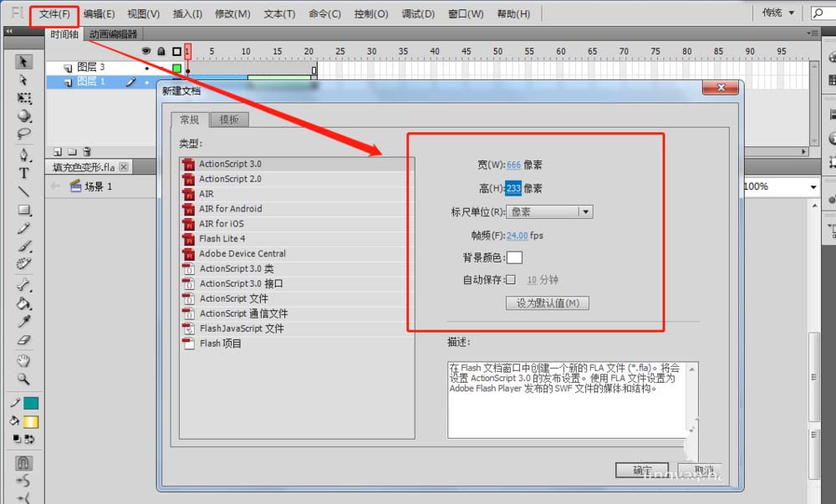Click the 确定 button

point(642,471)
